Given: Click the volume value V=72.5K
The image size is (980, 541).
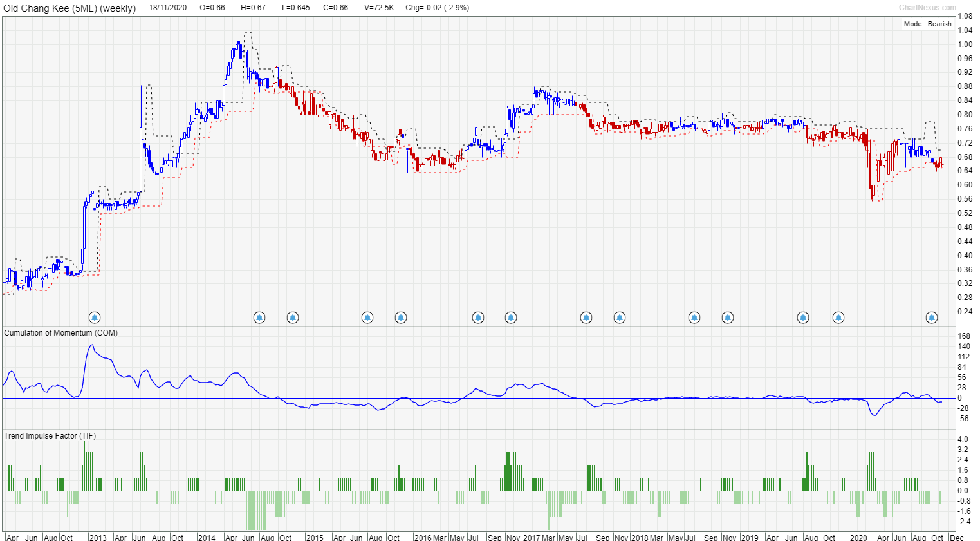Looking at the screenshot, I should pyautogui.click(x=379, y=8).
